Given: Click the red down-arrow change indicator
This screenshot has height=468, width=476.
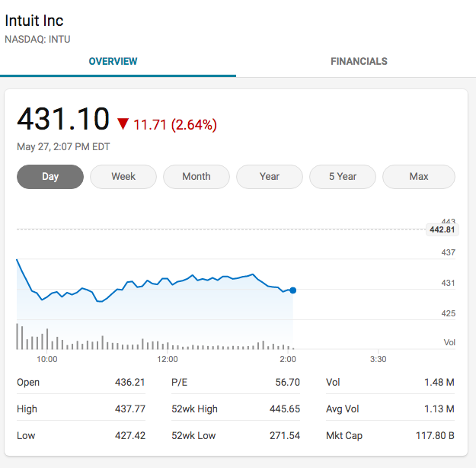Looking at the screenshot, I should coord(123,124).
